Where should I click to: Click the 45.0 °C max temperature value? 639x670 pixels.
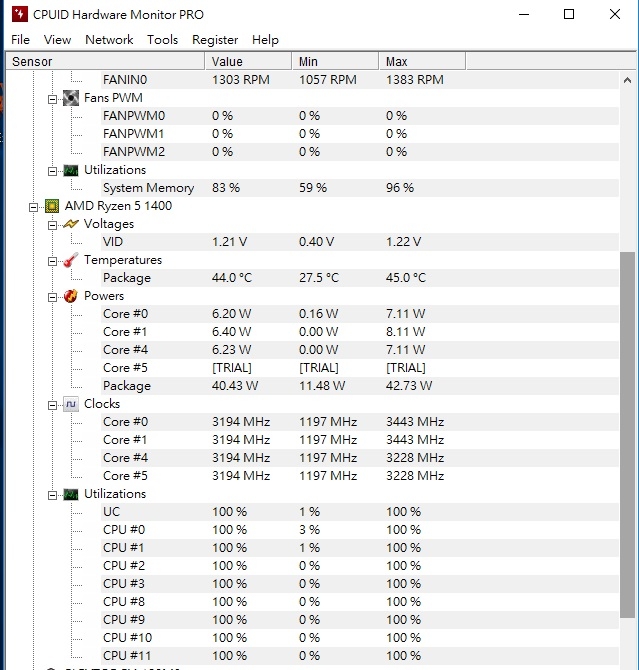406,278
